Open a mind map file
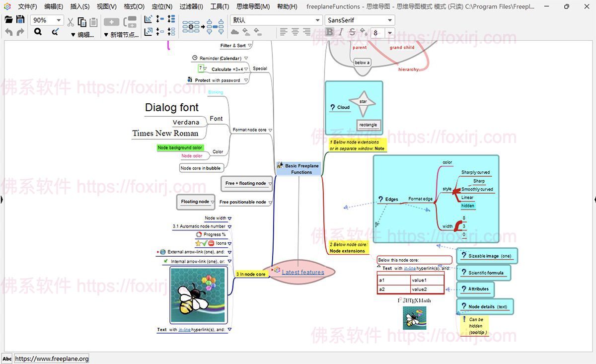Screen dimensions: 596x364 (8, 20)
